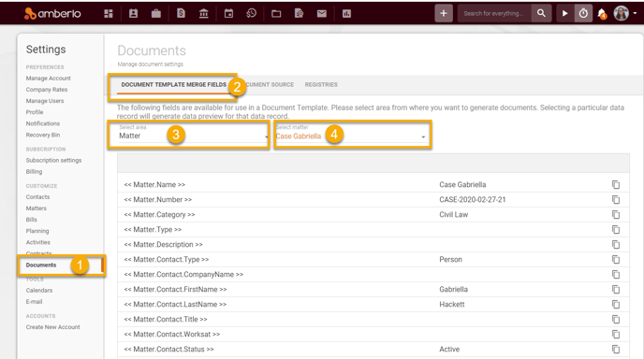Click the CASE-2020-02-27-21 value
The image size is (644, 359).
(473, 199)
